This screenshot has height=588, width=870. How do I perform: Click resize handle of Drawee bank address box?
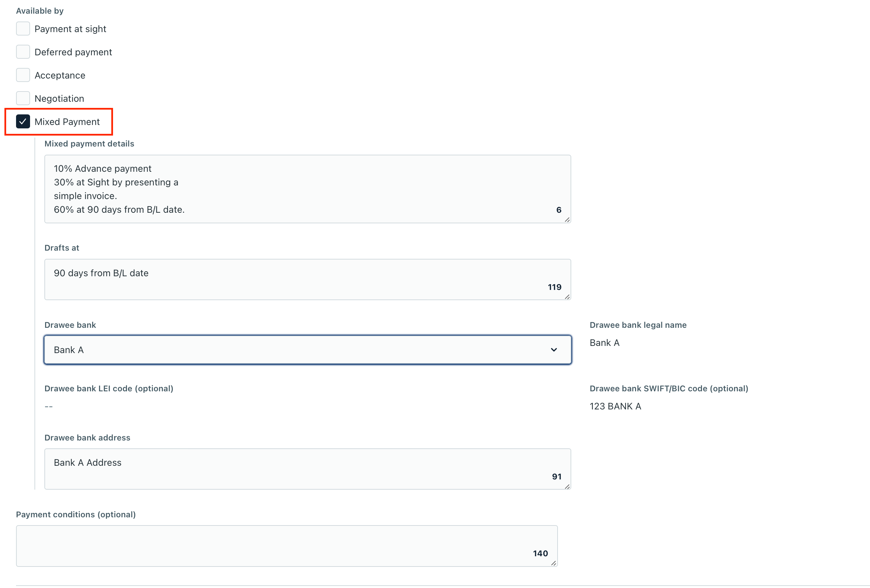point(567,486)
